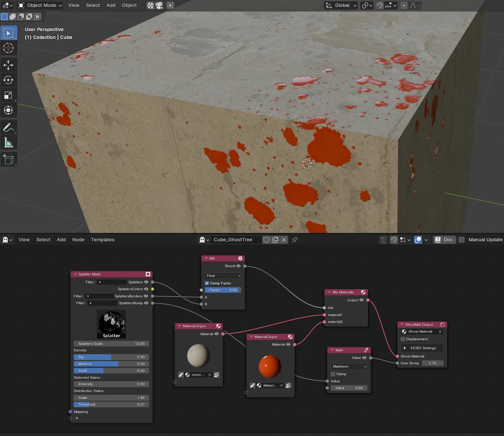Open the Templates menu in the node editor
504x436 pixels.
coord(103,240)
